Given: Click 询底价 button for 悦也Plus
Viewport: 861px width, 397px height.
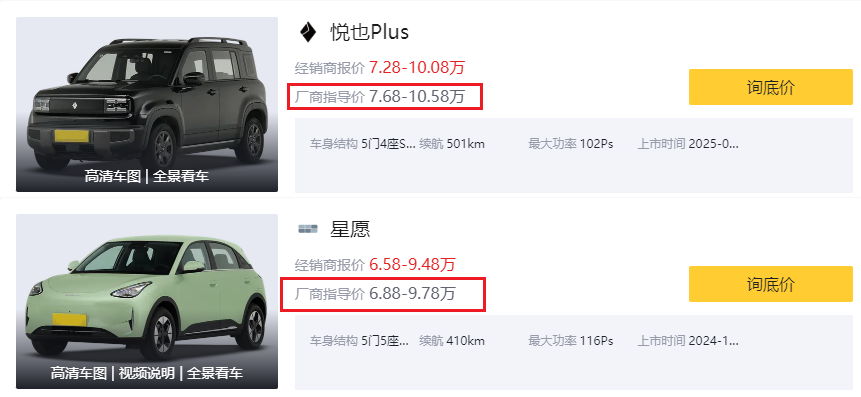Looking at the screenshot, I should pyautogui.click(x=770, y=87).
